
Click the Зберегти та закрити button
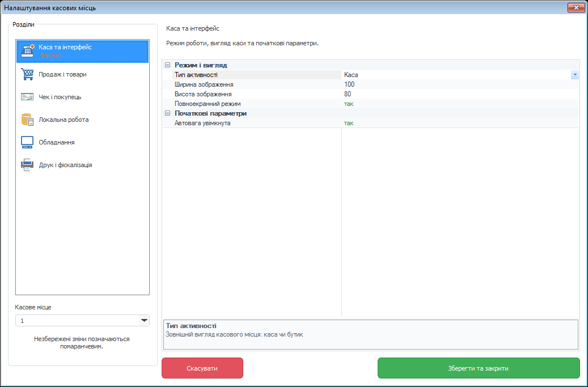click(x=478, y=368)
